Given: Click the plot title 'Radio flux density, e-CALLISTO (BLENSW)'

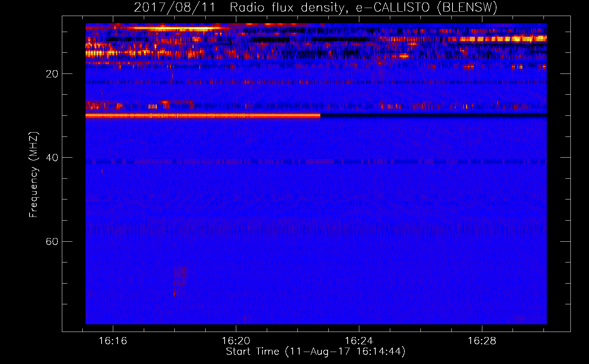Looking at the screenshot, I should (363, 8).
